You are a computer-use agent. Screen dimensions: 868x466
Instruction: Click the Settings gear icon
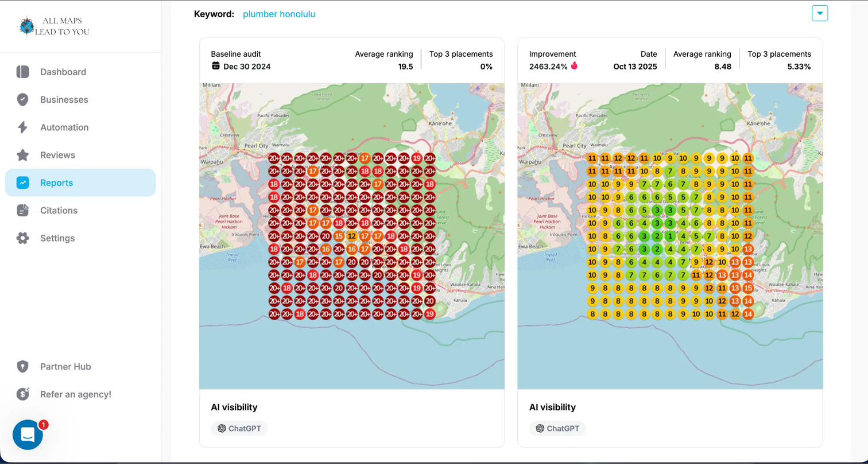point(22,238)
